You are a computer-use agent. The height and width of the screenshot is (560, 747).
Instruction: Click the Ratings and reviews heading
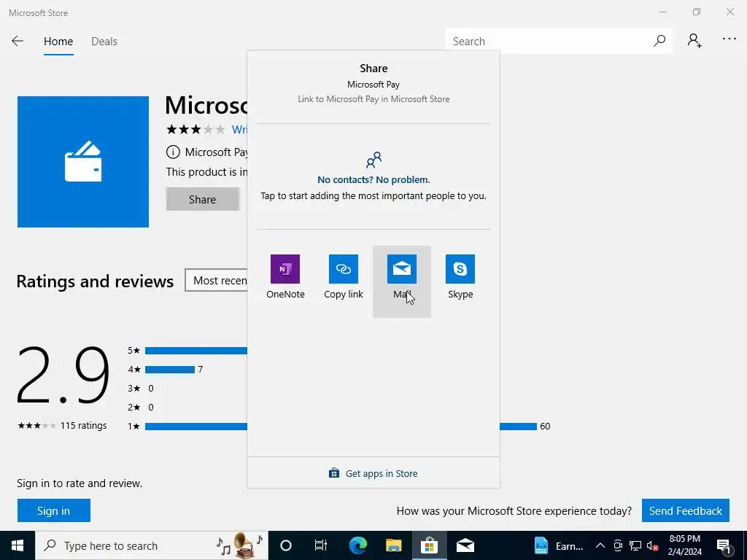pyautogui.click(x=95, y=281)
